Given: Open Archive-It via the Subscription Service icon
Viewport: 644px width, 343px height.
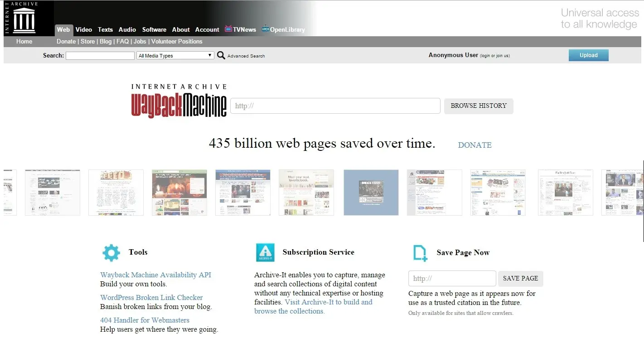Looking at the screenshot, I should (x=265, y=252).
